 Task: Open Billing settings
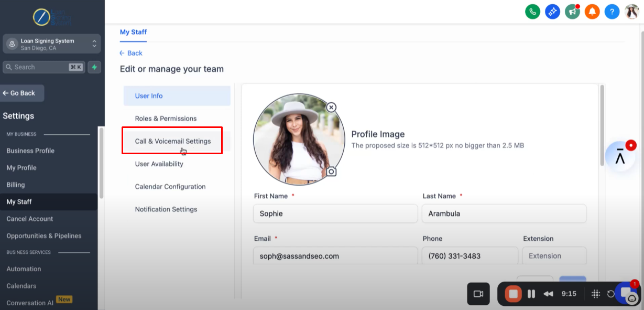pyautogui.click(x=16, y=185)
